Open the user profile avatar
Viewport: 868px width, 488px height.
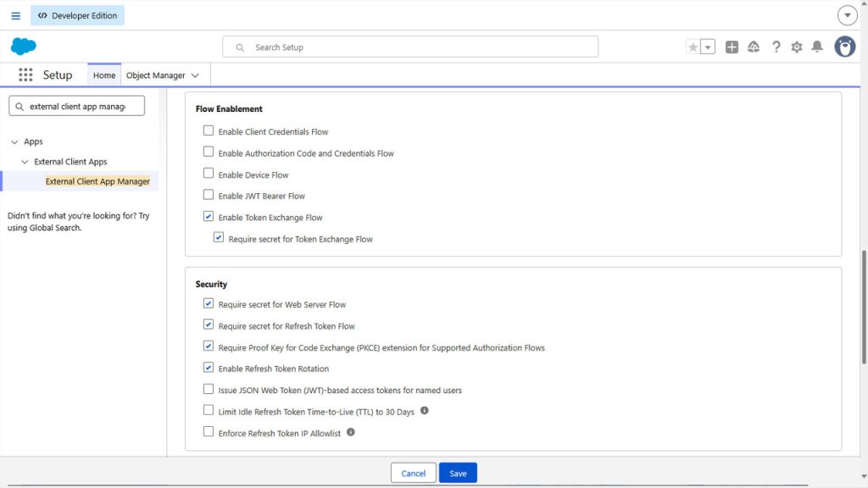coord(845,47)
